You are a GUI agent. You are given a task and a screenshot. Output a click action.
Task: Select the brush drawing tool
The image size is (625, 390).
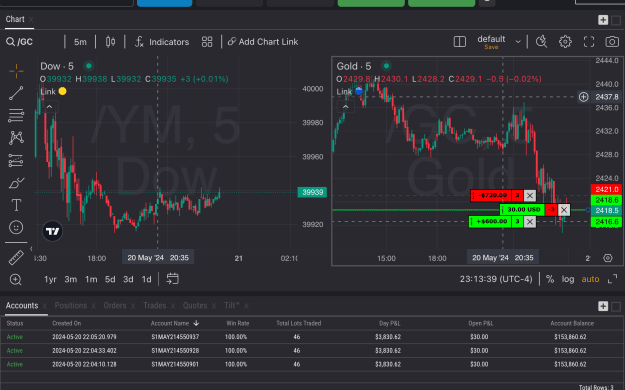click(x=16, y=183)
